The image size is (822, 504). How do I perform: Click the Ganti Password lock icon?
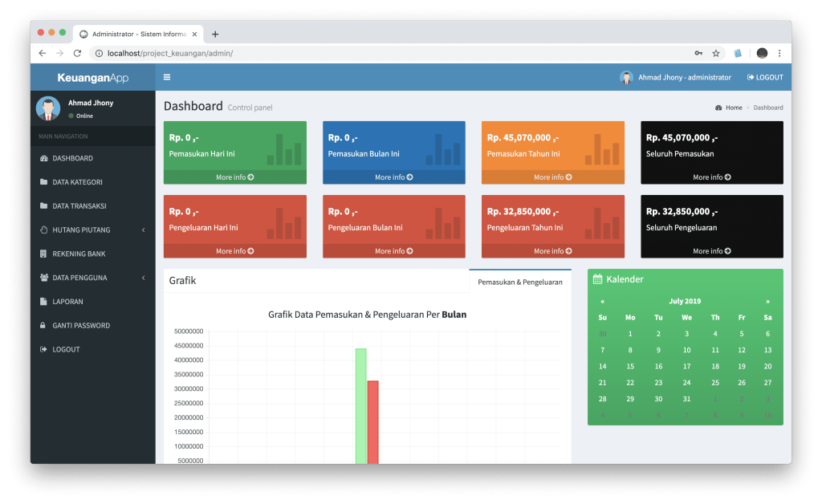[43, 326]
